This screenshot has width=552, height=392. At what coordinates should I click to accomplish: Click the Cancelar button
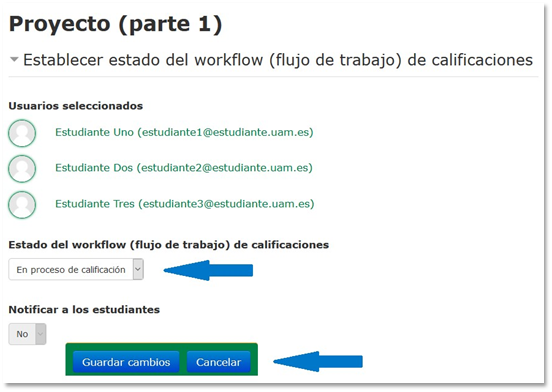click(219, 362)
